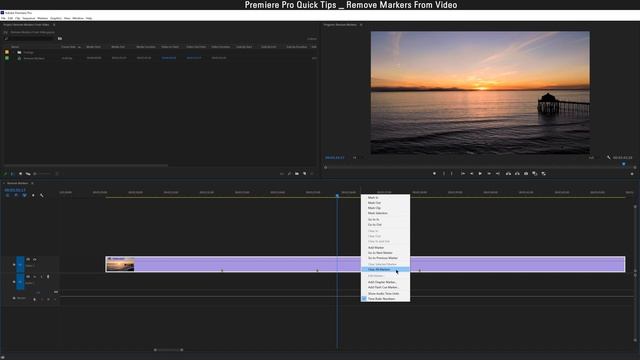Screen dimensions: 640x360
Task: Toggle Linked Selection in timeline
Action: pos(24,196)
